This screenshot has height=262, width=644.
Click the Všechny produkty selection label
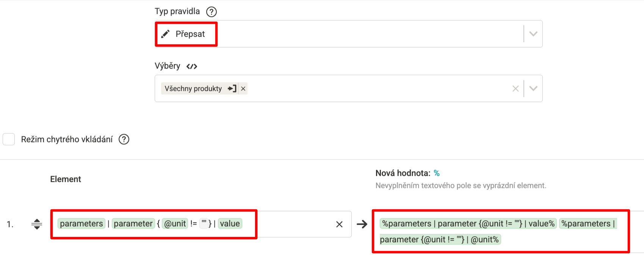(193, 88)
